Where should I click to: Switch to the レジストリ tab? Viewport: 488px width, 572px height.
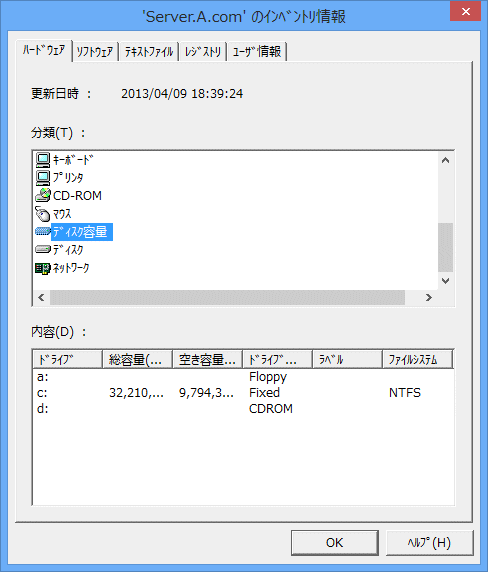tap(203, 52)
